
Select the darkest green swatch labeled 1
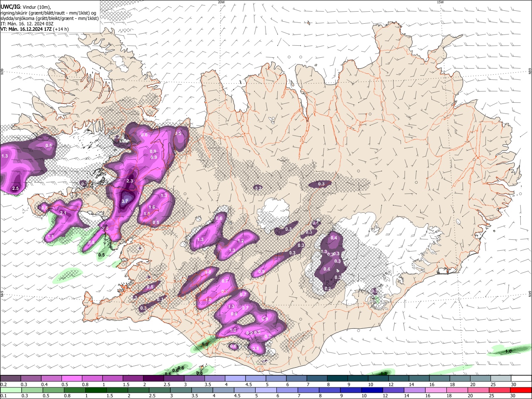point(96,390)
